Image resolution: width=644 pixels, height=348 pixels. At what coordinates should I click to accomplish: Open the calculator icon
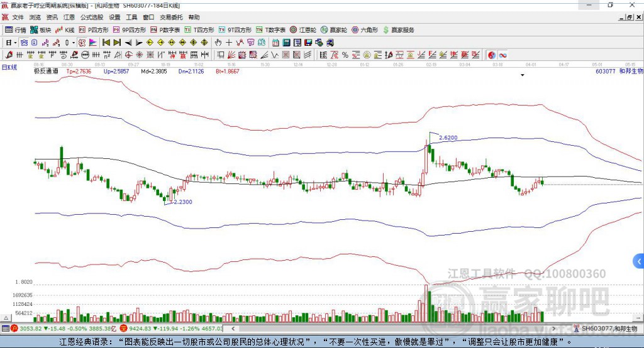(286, 43)
